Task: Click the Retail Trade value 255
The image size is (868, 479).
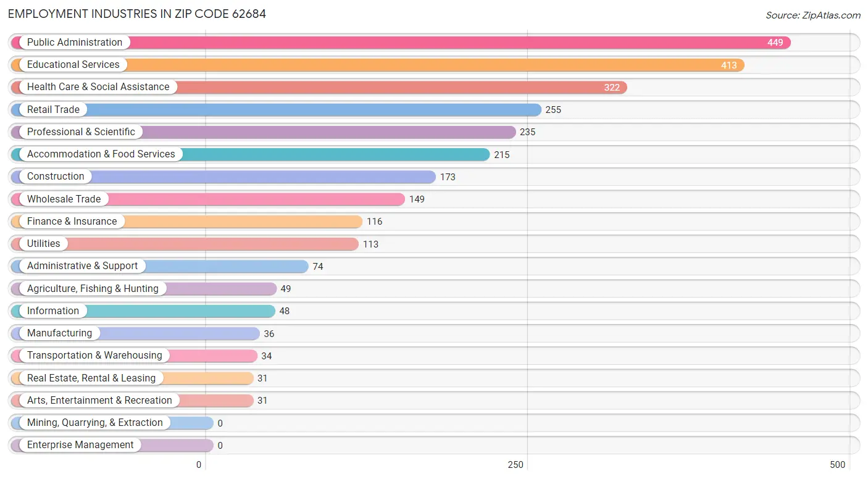Action: [x=553, y=110]
